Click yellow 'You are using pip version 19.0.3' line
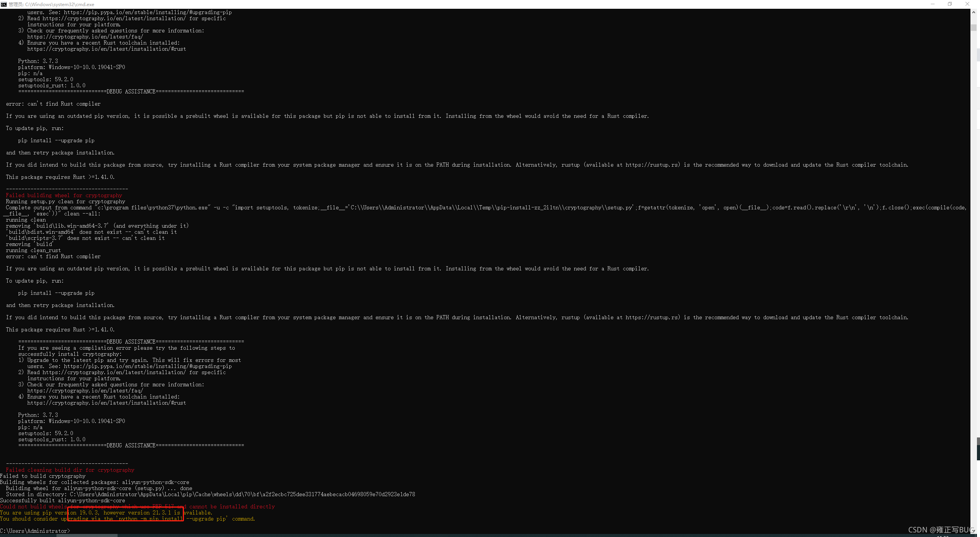This screenshot has width=980, height=537. (x=106, y=513)
